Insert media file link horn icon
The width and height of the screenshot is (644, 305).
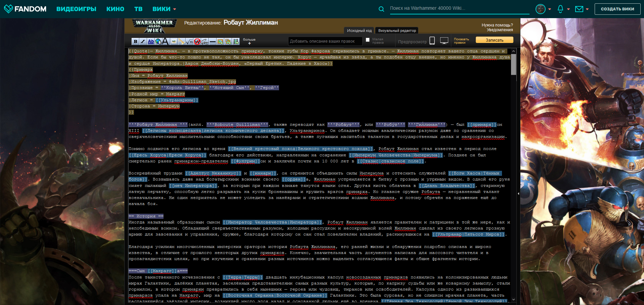pos(181,41)
